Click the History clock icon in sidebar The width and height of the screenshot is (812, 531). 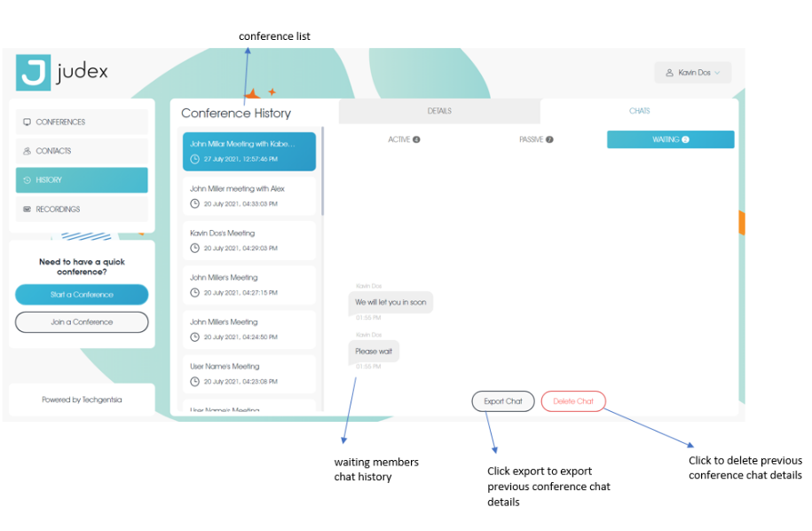[x=27, y=180]
